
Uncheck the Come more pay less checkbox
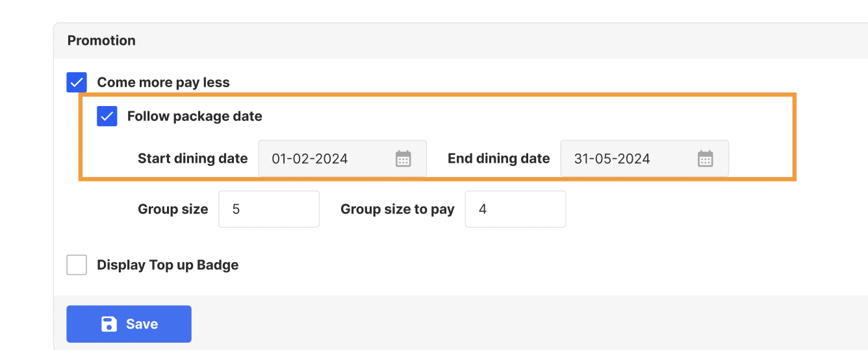[x=77, y=83]
